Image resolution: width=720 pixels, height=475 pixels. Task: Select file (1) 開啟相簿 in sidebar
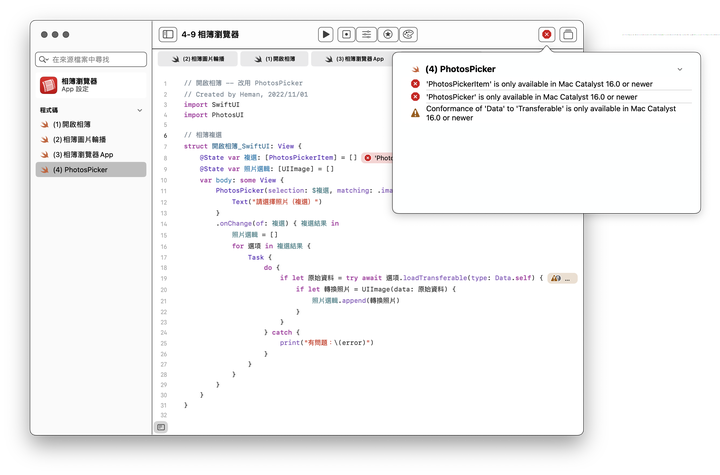[x=91, y=124]
